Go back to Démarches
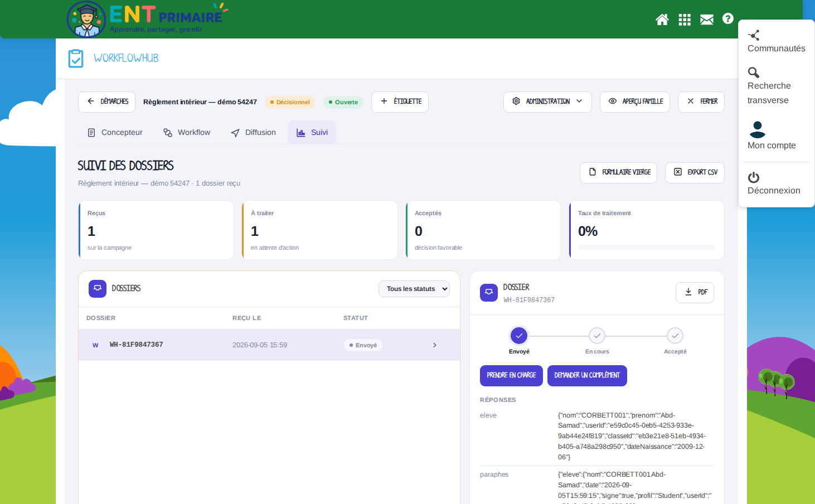 point(107,101)
